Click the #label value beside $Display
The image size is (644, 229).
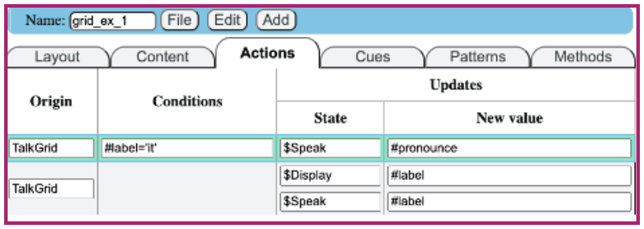click(x=509, y=176)
